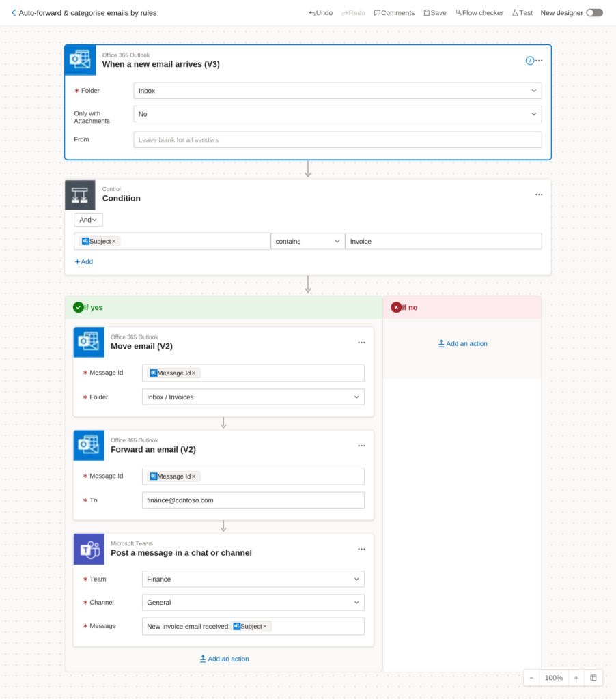Expand the Team dropdown showing Finance

pos(253,580)
